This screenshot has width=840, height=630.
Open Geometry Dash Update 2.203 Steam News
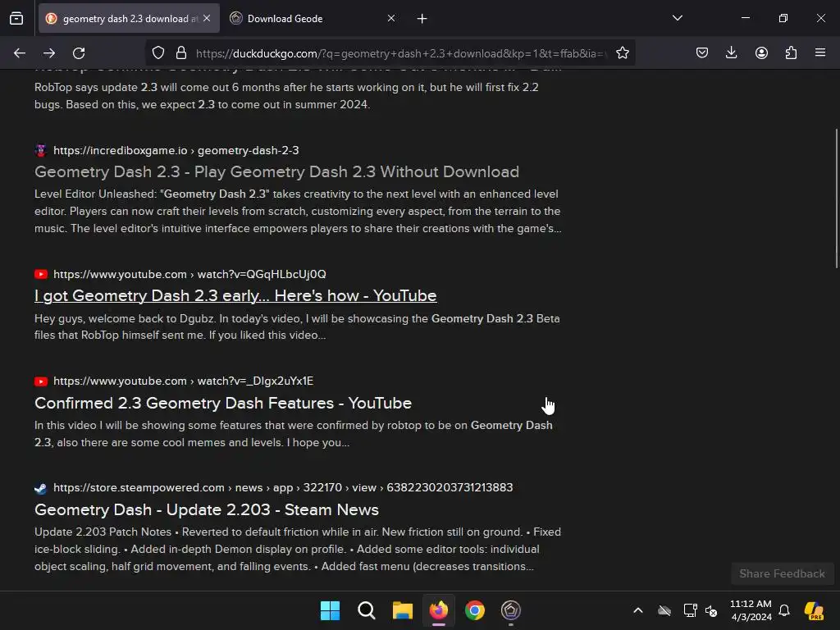(x=206, y=509)
